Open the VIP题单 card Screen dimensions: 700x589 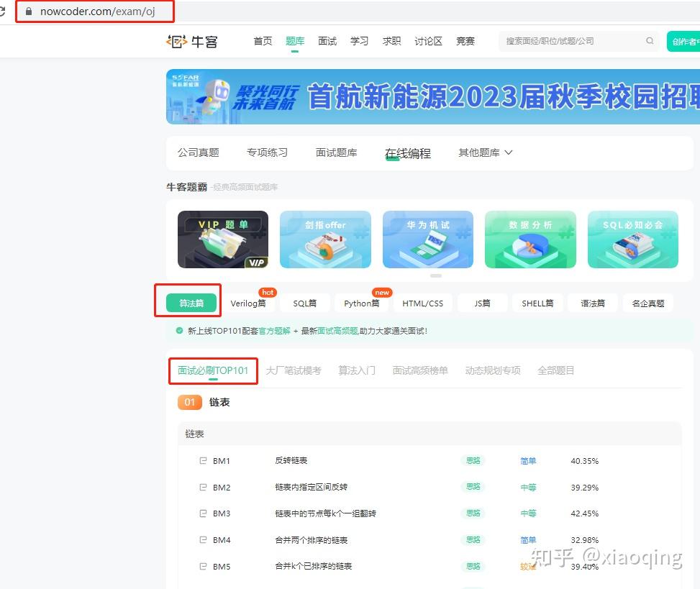pos(223,239)
